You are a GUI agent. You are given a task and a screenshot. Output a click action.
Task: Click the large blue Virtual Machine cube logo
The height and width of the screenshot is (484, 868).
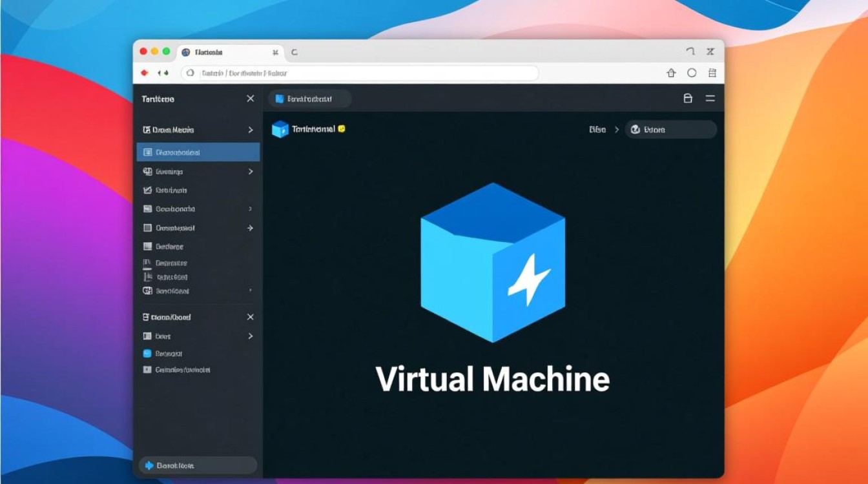click(x=493, y=261)
